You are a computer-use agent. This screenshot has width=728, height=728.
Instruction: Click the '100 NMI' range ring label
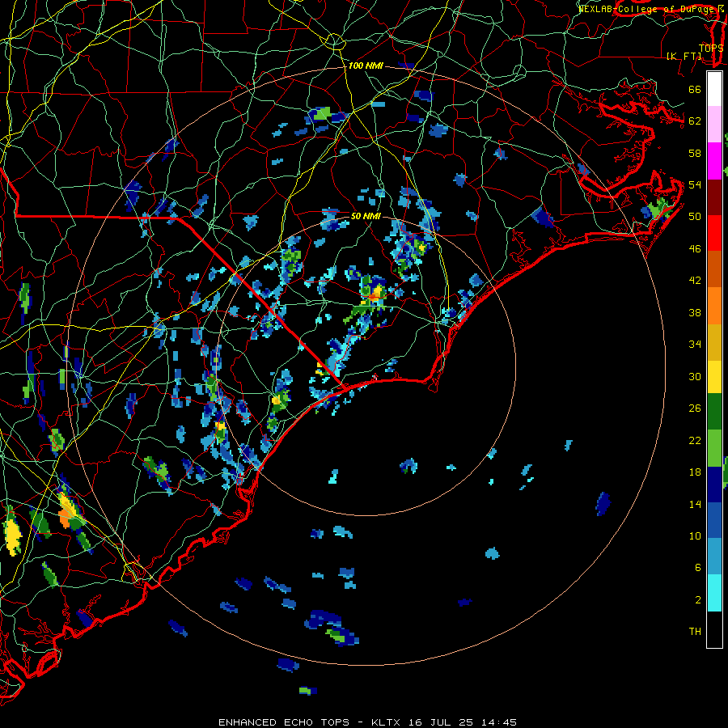pyautogui.click(x=366, y=66)
